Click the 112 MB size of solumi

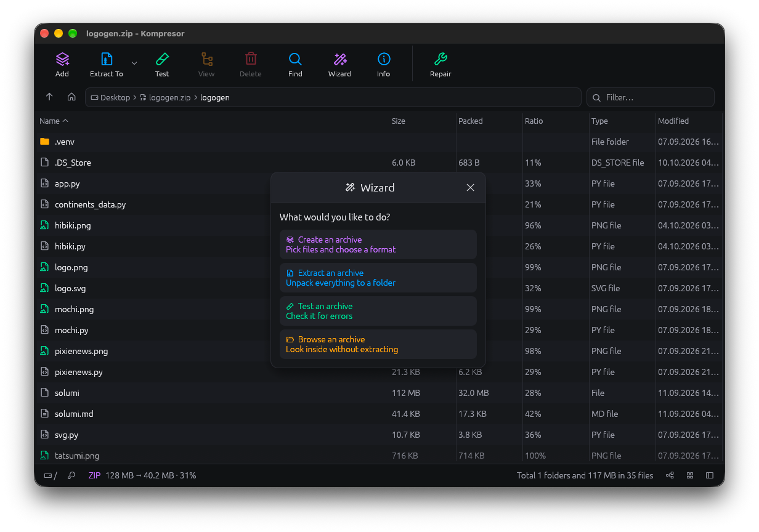click(406, 393)
